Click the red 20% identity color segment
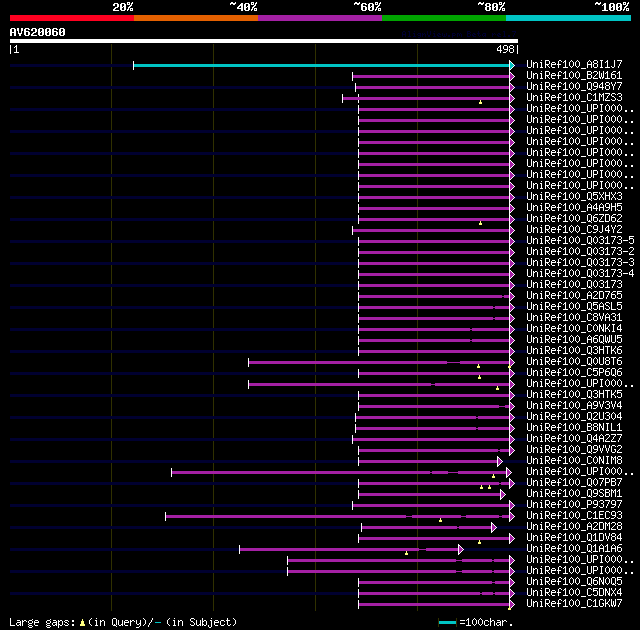Viewport: 640px width, 630px height. tap(72, 18)
